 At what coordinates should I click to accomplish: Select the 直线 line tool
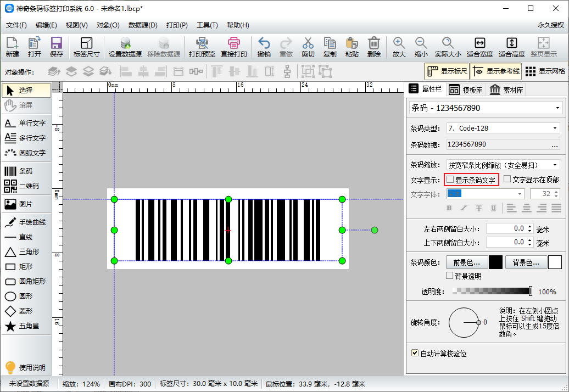tap(26, 237)
